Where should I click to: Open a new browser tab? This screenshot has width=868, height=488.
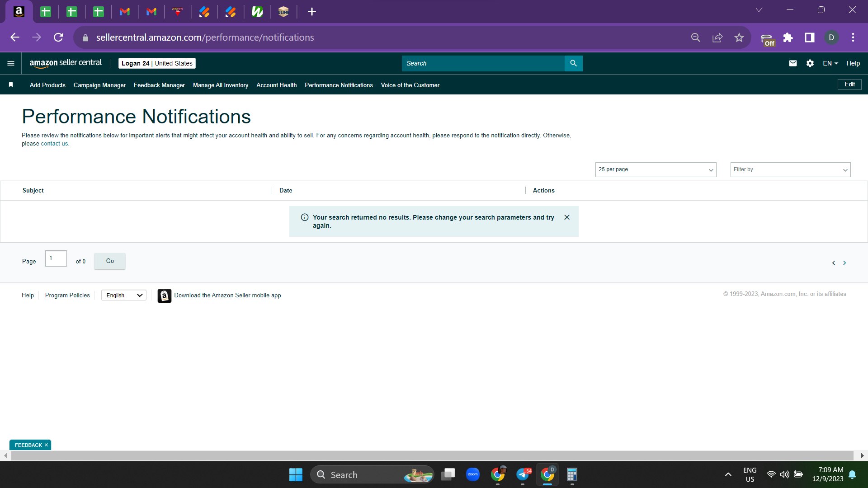pyautogui.click(x=312, y=12)
